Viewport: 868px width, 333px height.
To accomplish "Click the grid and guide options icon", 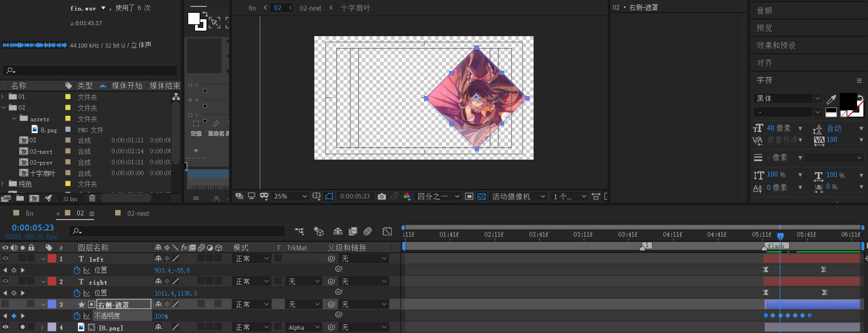I will click(x=316, y=196).
